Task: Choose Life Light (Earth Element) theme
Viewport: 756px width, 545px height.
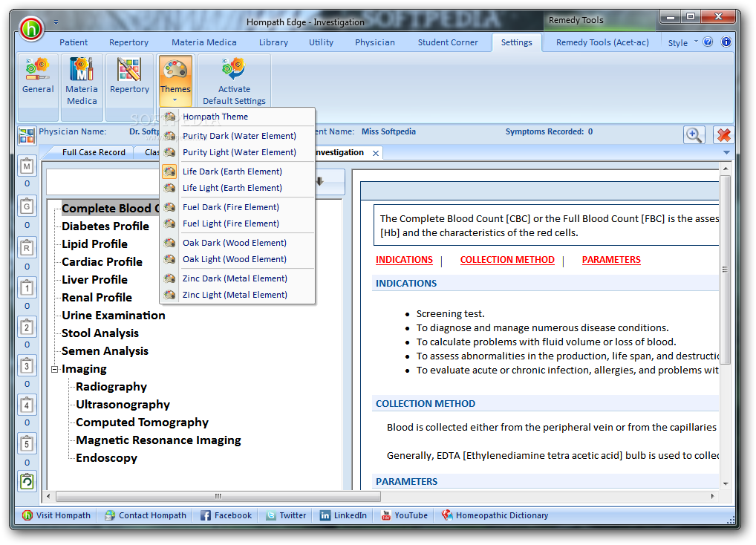Action: click(x=237, y=188)
